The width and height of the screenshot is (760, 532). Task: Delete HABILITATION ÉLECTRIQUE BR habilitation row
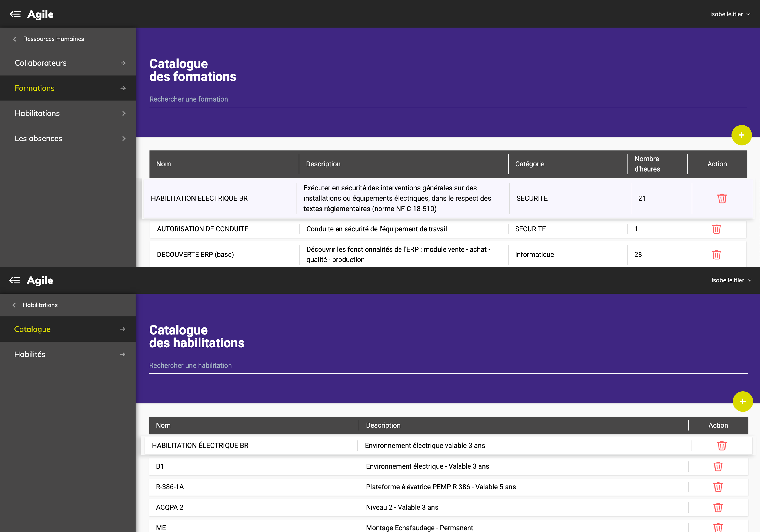[x=722, y=446]
